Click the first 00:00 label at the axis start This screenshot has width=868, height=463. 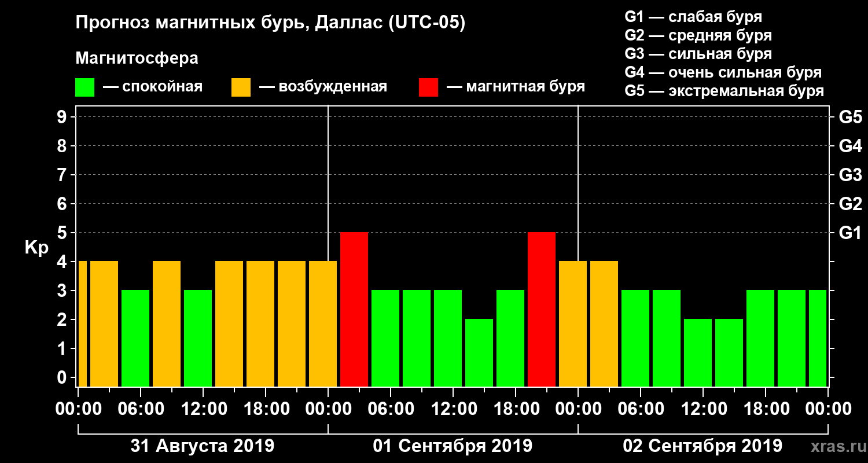78,409
